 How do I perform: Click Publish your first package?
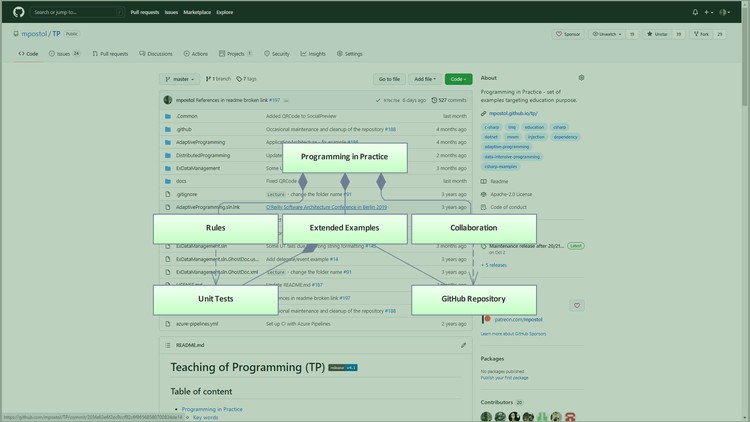pyautogui.click(x=505, y=378)
